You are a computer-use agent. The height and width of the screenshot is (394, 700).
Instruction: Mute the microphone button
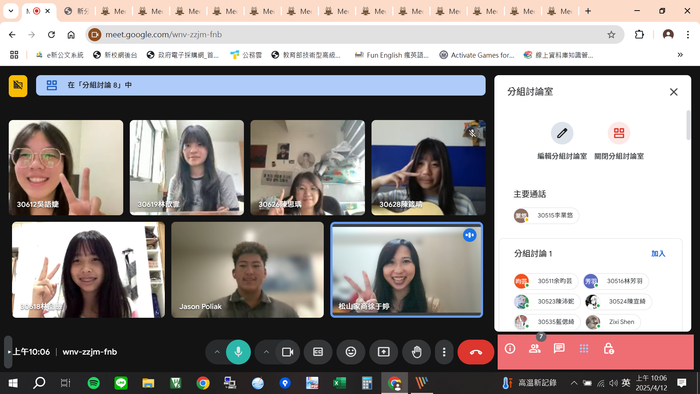[238, 352]
